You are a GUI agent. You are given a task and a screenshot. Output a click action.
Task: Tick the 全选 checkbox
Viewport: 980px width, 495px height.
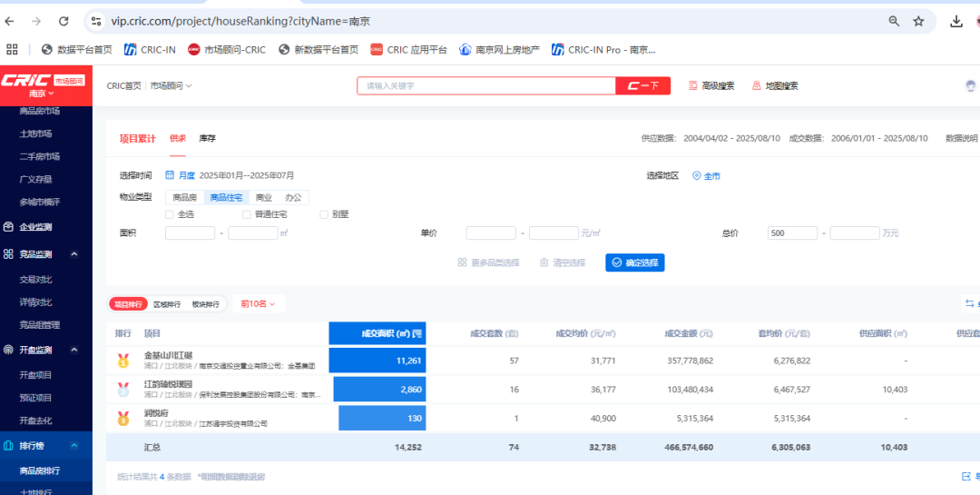point(170,214)
